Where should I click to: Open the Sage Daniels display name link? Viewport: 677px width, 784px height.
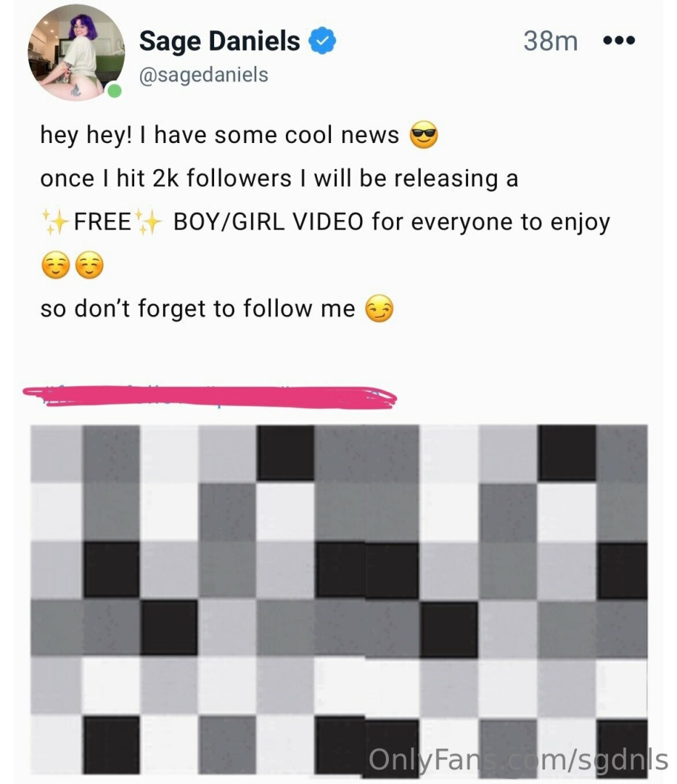(x=219, y=41)
